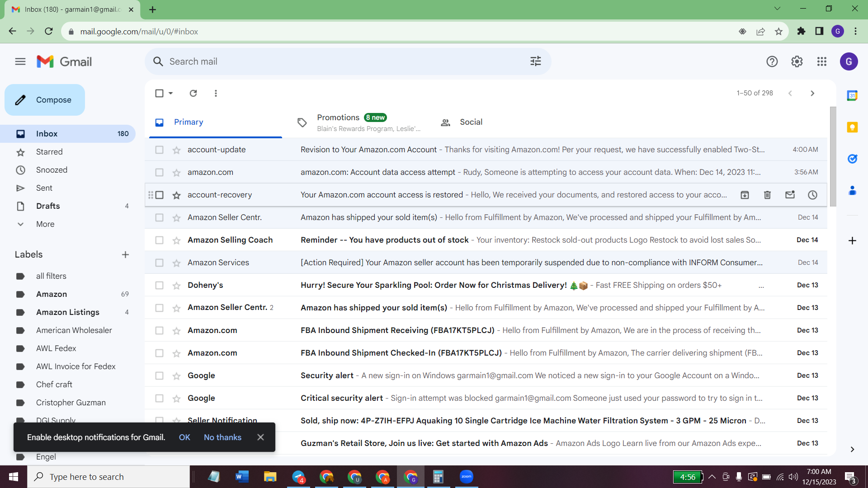Open Chrome extensions puzzle icon

pyautogui.click(x=801, y=31)
